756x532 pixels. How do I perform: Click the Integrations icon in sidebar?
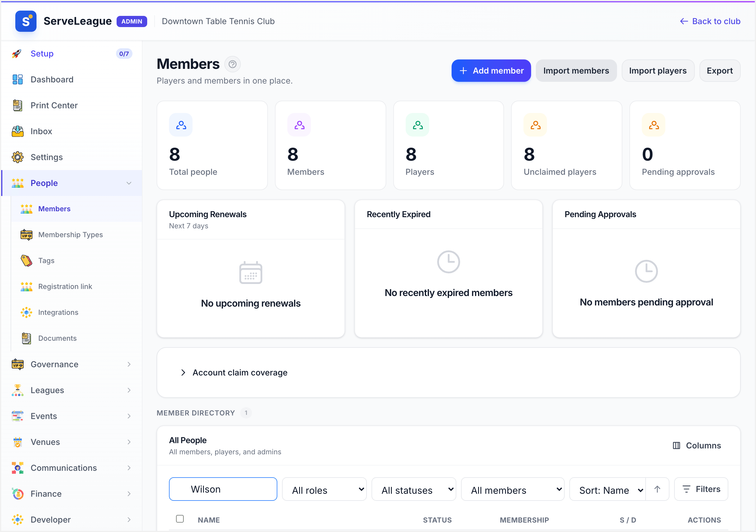(x=26, y=312)
